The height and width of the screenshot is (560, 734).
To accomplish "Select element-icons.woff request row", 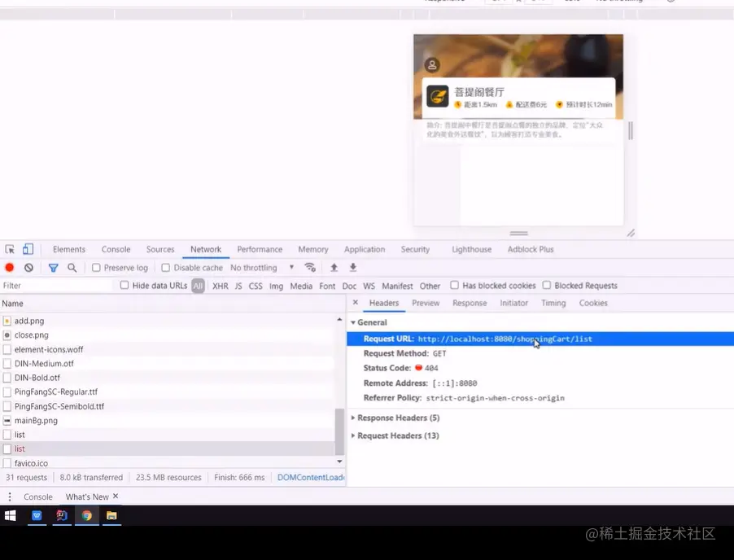I will point(168,349).
